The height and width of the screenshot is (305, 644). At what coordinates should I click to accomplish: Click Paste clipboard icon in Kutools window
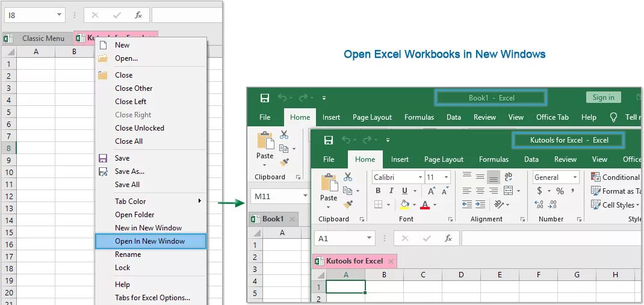point(329,183)
